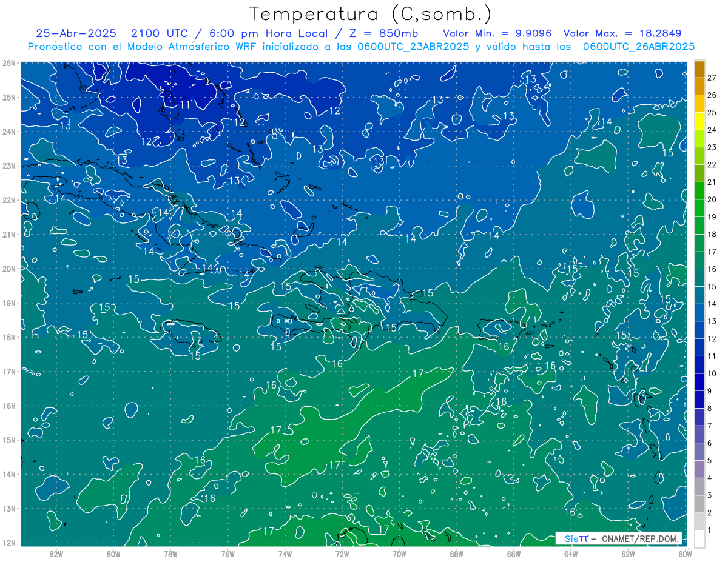This screenshot has height=562, width=728.
Task: Click the 14N latitude axis label
Action: click(9, 474)
